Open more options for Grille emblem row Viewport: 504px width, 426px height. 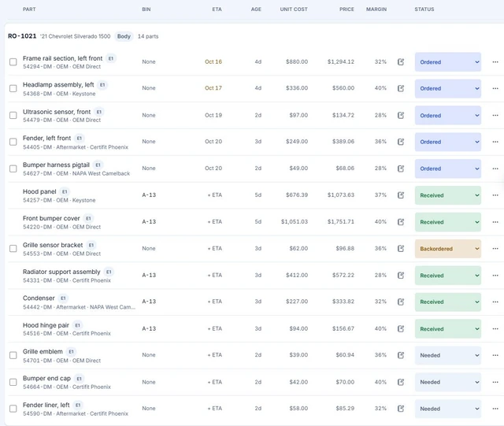pos(495,355)
